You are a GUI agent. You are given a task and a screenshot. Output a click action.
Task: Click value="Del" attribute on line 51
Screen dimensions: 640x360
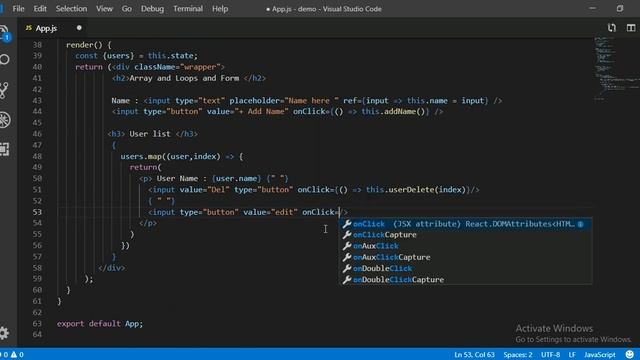pos(204,190)
